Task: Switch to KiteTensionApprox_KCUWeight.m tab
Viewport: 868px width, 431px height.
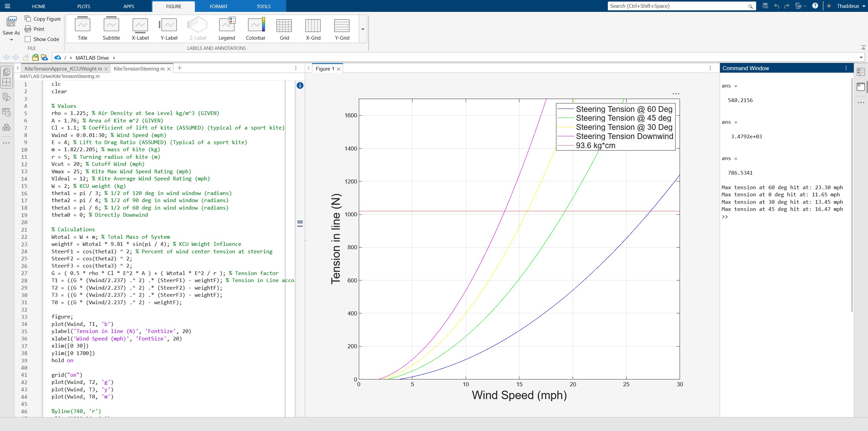Action: (63, 68)
